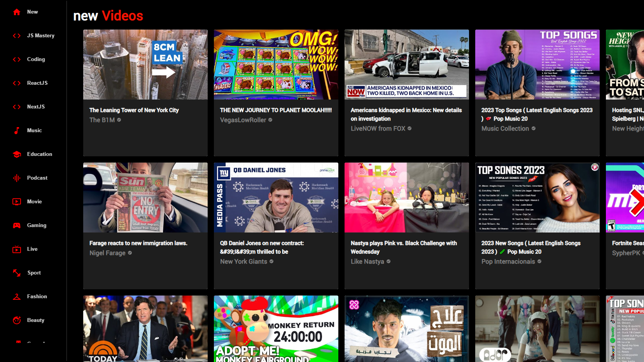Click the Gaming controller icon
This screenshot has width=644, height=362.
click(x=16, y=225)
